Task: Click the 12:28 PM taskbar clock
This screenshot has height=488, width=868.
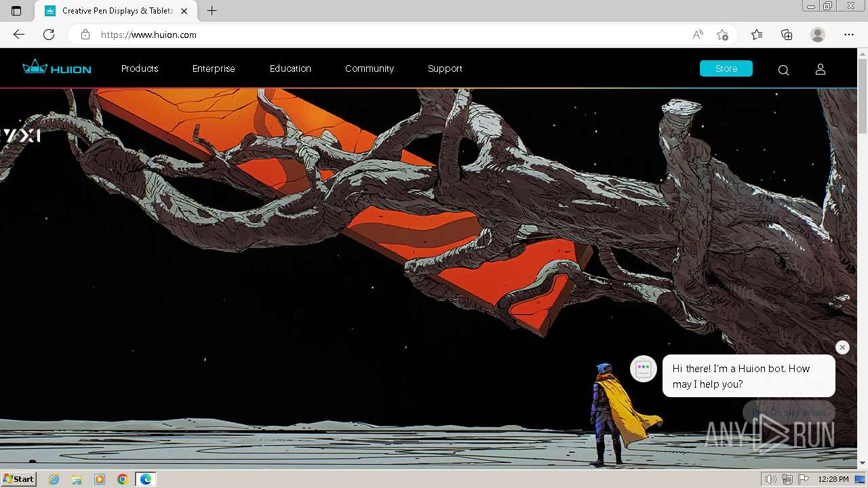Action: pos(833,479)
